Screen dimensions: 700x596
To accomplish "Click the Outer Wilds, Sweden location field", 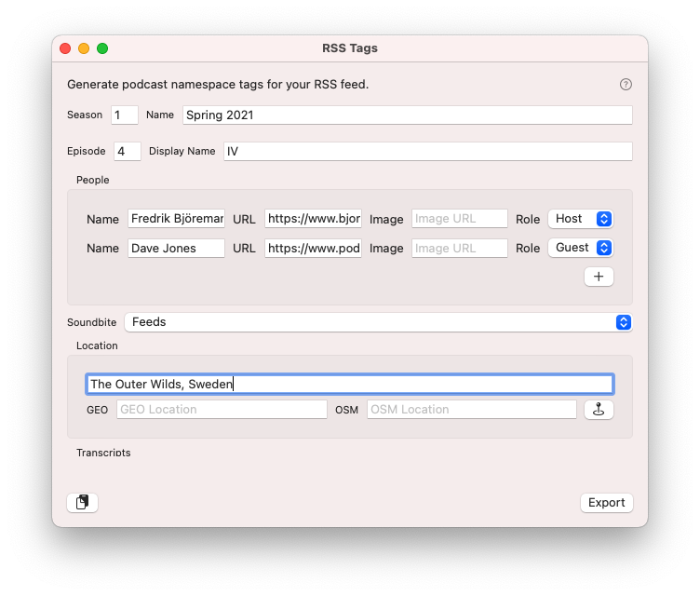I will [350, 385].
